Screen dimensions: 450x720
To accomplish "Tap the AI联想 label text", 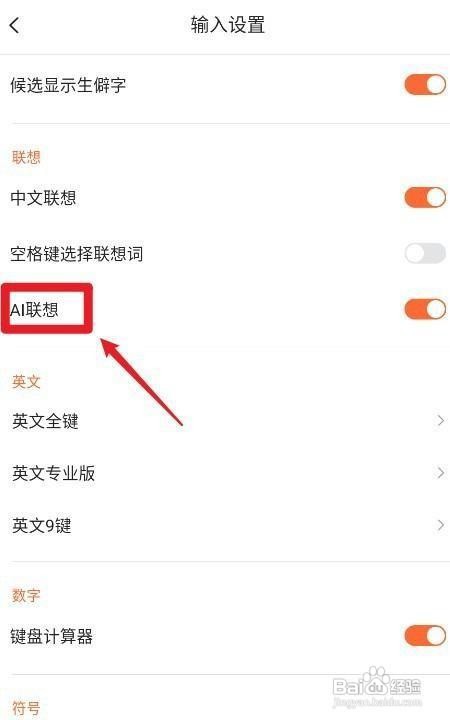I will (34, 310).
